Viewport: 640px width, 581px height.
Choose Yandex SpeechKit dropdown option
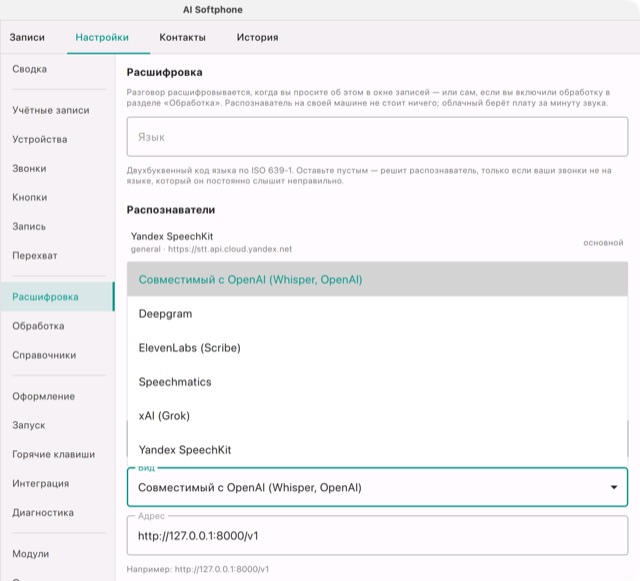(377, 450)
